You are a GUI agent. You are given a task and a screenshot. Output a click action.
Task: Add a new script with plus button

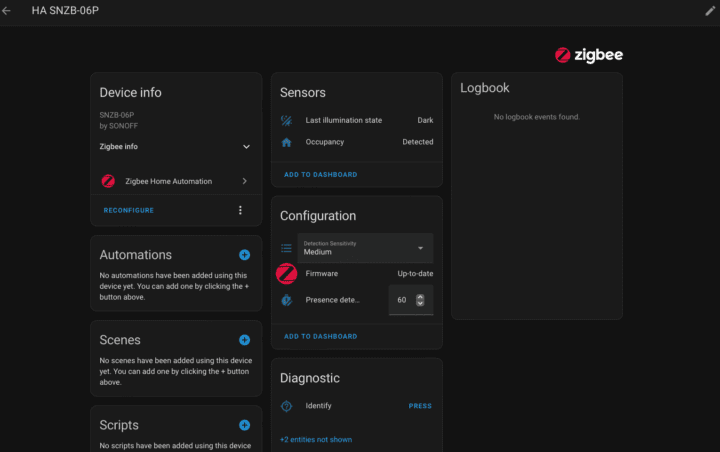244,425
